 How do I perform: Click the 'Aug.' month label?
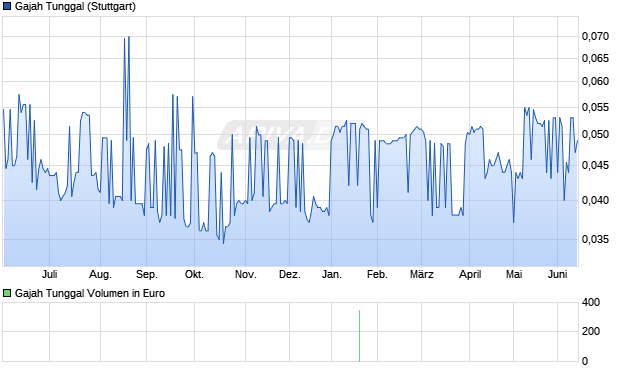point(100,274)
